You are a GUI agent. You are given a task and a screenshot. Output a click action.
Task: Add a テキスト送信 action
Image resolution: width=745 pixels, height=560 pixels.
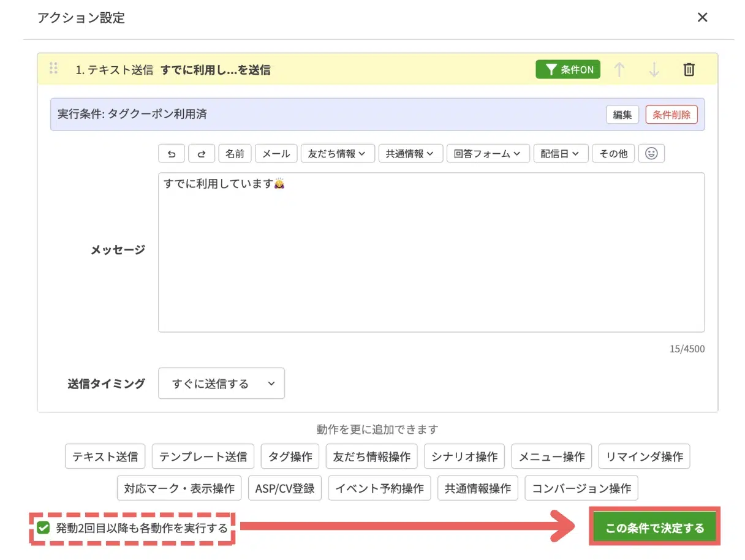pos(105,456)
